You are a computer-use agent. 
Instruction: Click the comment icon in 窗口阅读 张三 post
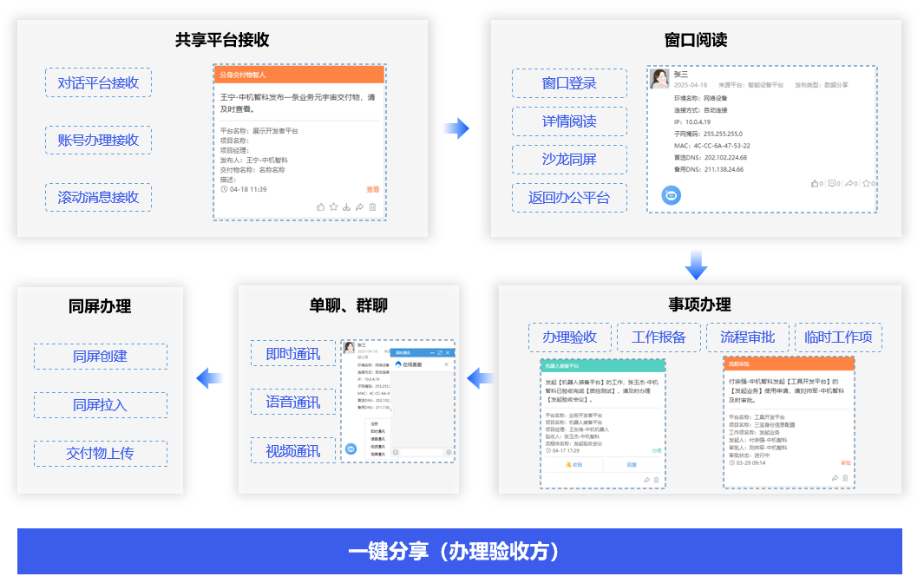[x=832, y=184]
